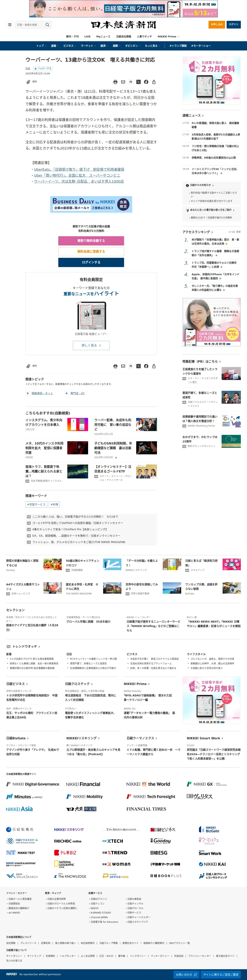Viewport: 247px width, 980px height.
Task: Open the top share/export icon
Action: click(154, 82)
